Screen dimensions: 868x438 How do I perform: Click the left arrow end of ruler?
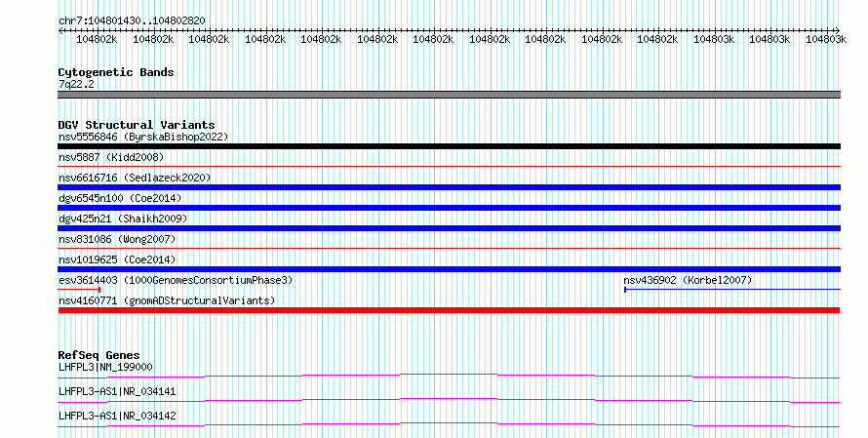60,31
